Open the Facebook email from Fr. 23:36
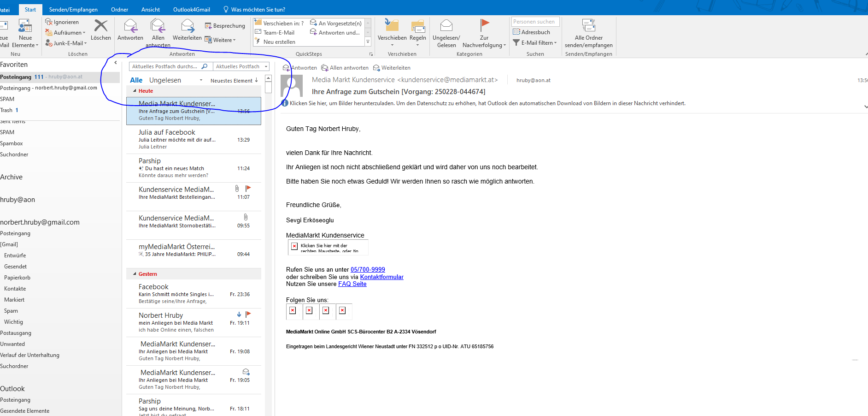The height and width of the screenshot is (416, 868). tap(194, 294)
